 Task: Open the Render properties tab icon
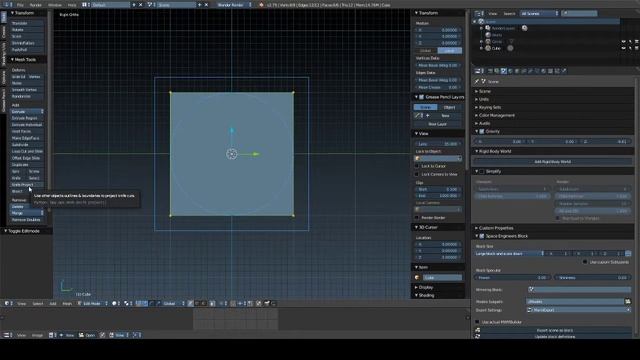(x=490, y=71)
